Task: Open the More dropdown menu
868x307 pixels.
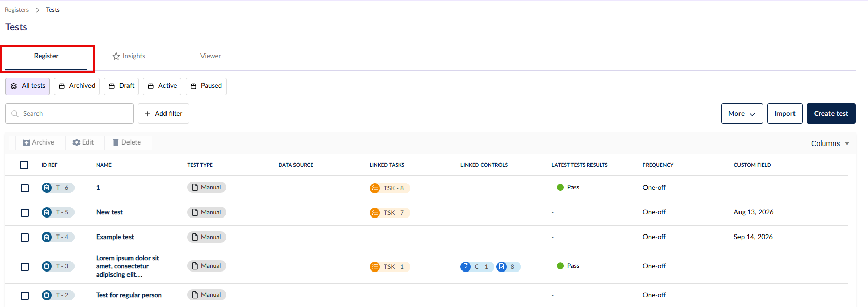Action: [x=742, y=114]
